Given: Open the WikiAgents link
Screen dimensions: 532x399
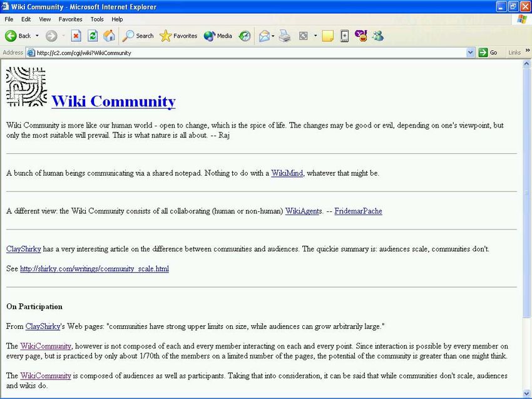Looking at the screenshot, I should coord(304,211).
